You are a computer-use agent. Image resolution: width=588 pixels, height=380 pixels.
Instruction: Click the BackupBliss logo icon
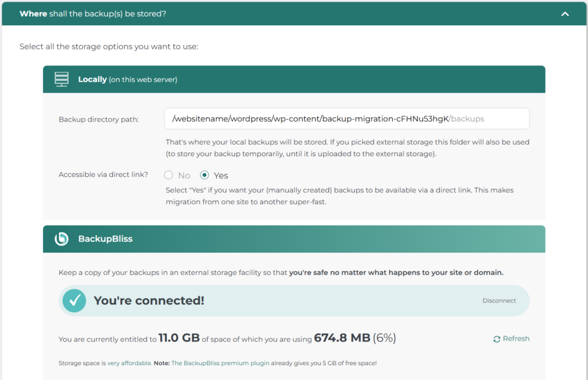click(x=61, y=239)
